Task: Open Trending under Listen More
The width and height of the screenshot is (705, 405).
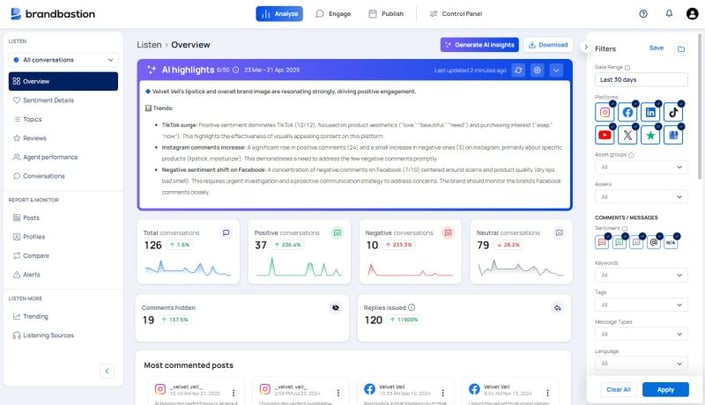Action: tap(31, 316)
